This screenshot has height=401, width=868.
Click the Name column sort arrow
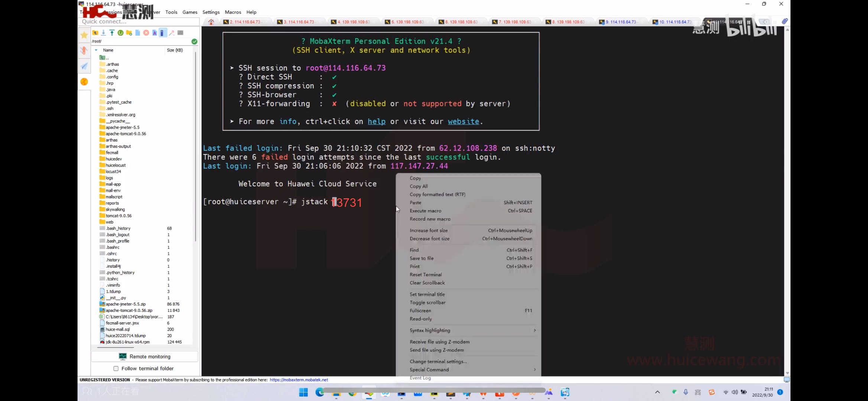(96, 50)
